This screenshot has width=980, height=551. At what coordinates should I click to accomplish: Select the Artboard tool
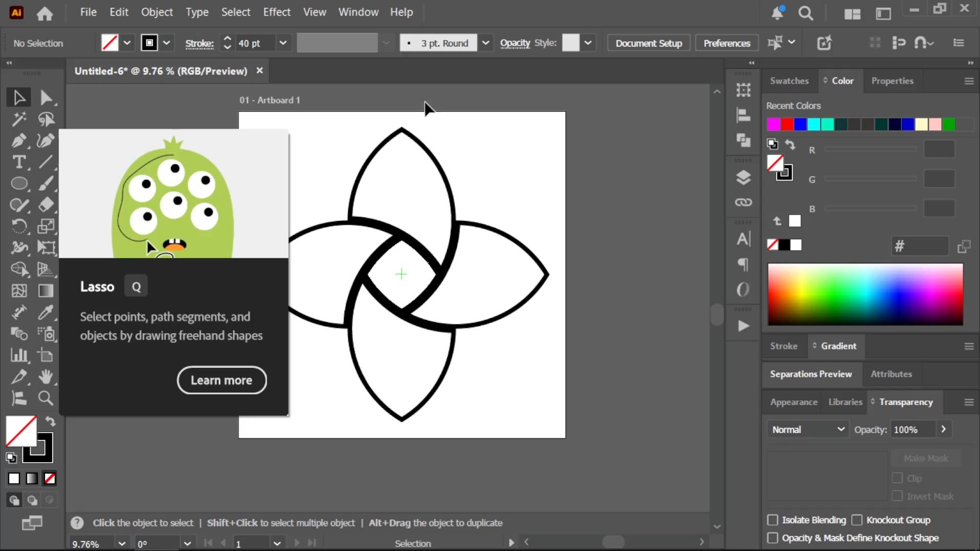tap(46, 355)
